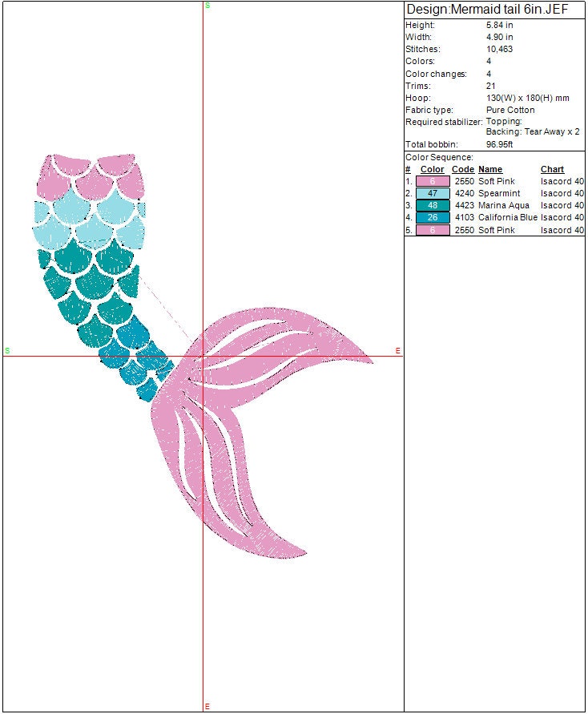Pick the Marina Aqua swatch numbered 48
Viewport: 588px width, 714px height.
(433, 206)
